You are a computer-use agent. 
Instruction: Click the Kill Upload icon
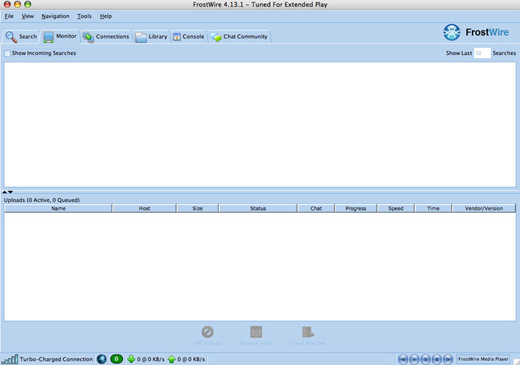(207, 332)
